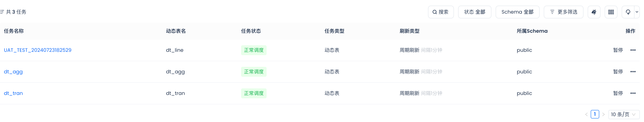Click the broom clear-filters icon
644x122 pixels.
click(594, 12)
